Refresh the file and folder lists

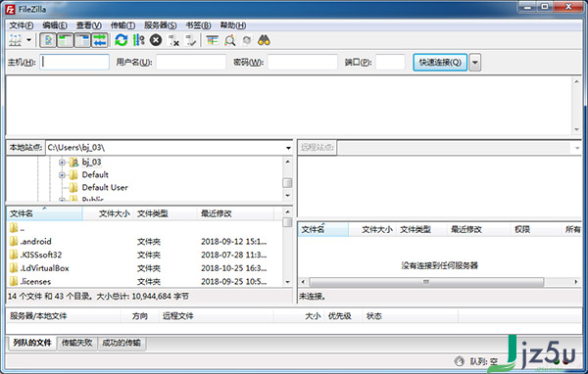point(122,40)
